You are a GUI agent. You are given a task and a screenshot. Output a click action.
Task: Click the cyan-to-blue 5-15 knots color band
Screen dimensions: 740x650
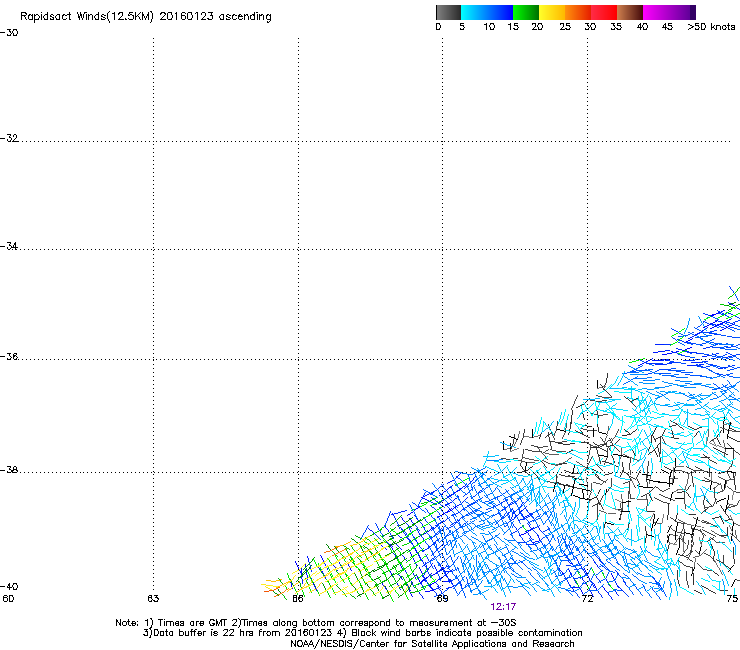pyautogui.click(x=487, y=12)
